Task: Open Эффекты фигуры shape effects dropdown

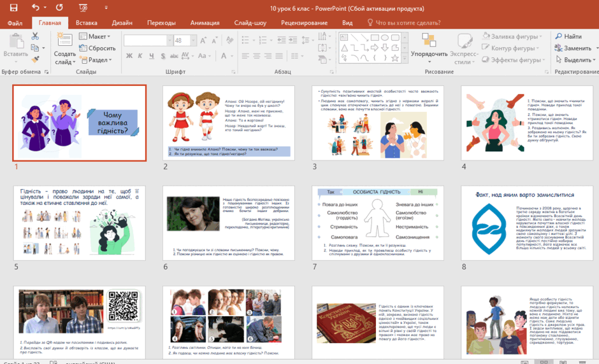Action: pos(514,60)
